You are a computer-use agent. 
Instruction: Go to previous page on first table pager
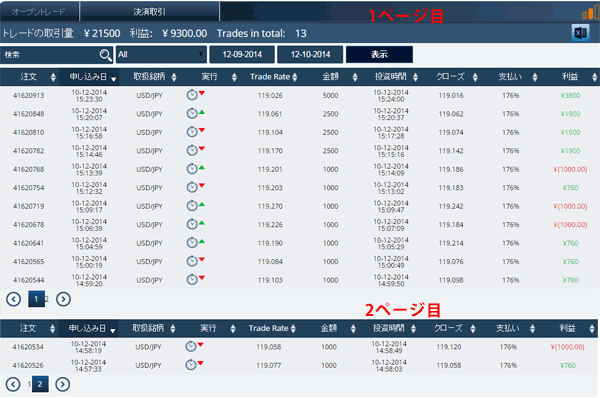pyautogui.click(x=13, y=299)
